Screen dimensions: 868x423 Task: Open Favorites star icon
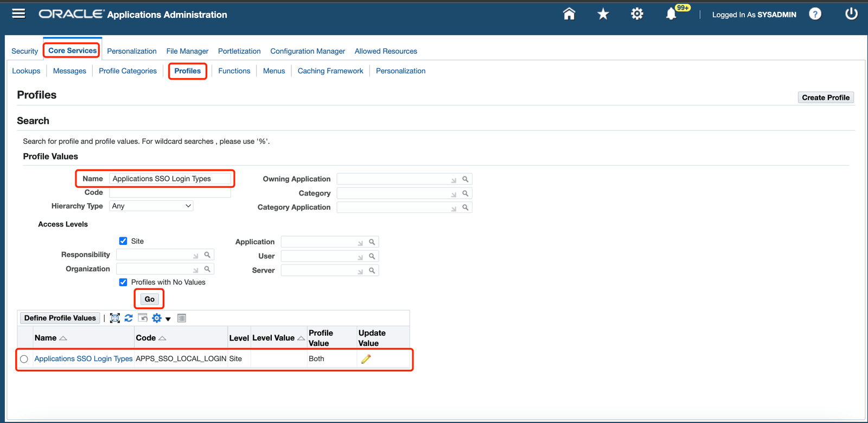[x=603, y=14]
